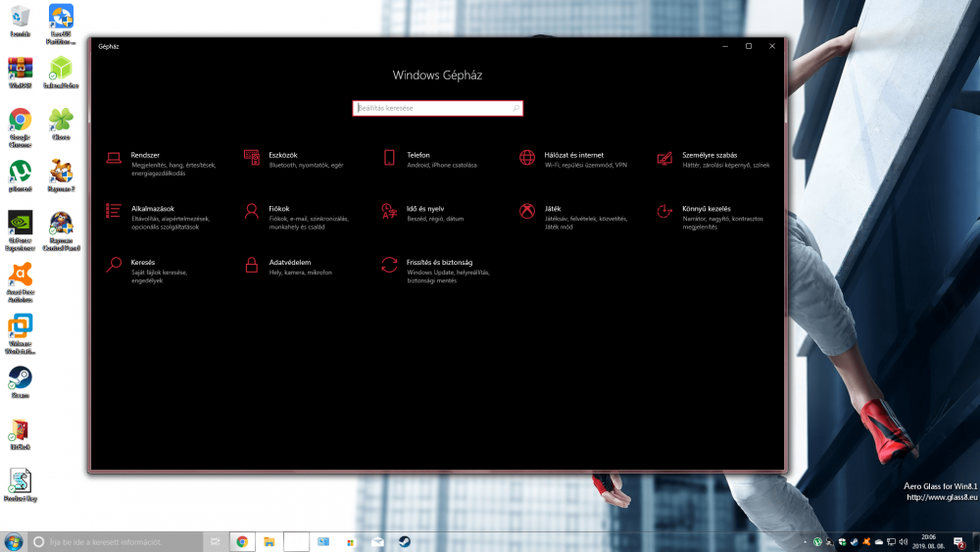The height and width of the screenshot is (552, 980).
Task: Open the Játék gaming settings
Action: pyautogui.click(x=553, y=209)
